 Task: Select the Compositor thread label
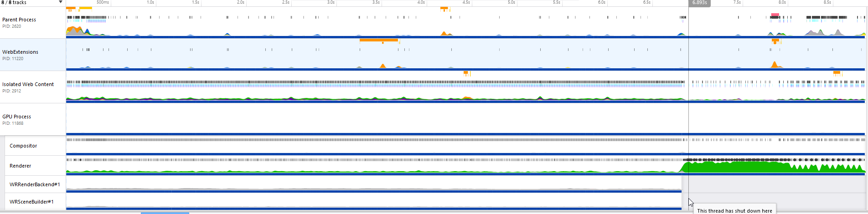click(x=23, y=146)
